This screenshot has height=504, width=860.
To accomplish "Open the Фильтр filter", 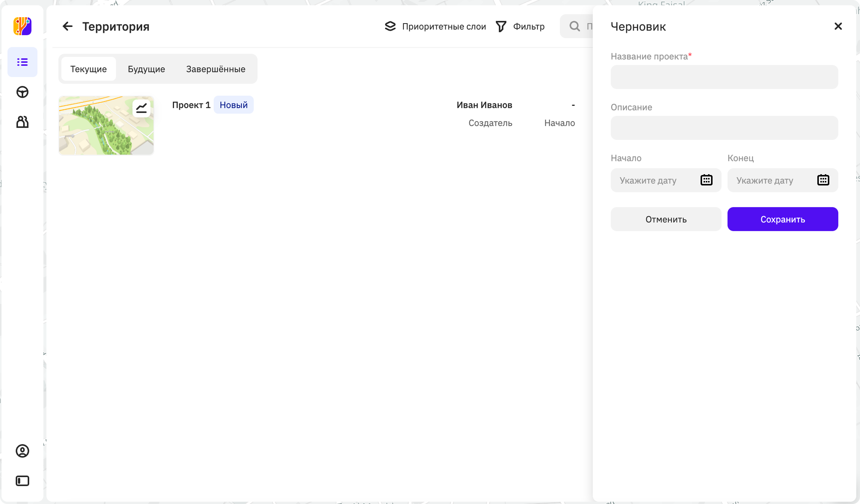I will pyautogui.click(x=520, y=26).
